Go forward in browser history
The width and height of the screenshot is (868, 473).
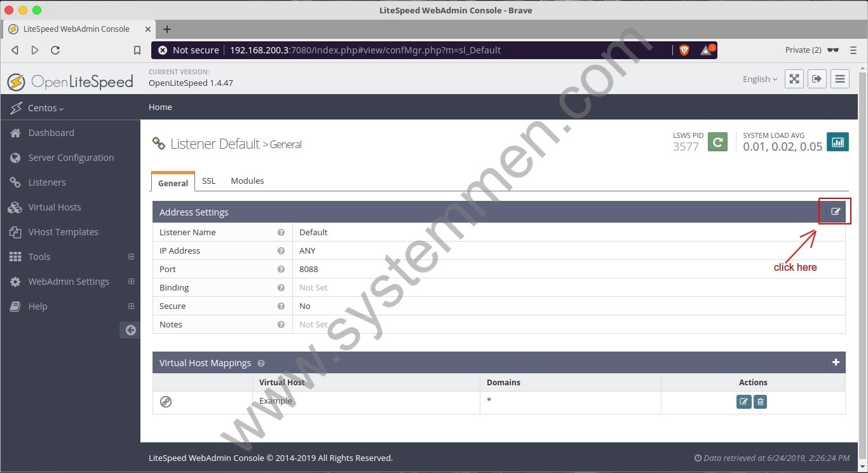[35, 50]
